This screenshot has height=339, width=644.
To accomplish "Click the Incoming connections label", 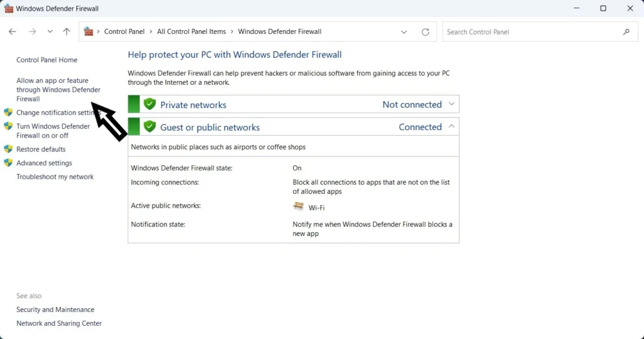I will [165, 182].
